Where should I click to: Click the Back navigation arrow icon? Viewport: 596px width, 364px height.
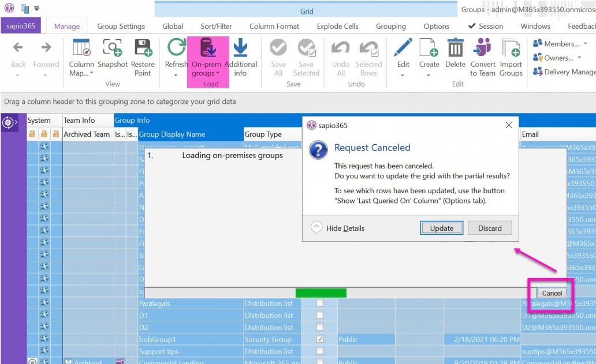(x=18, y=47)
